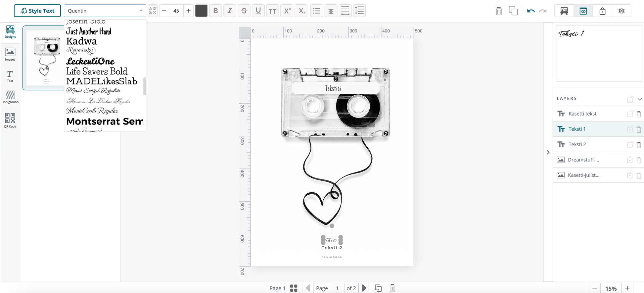This screenshot has height=293, width=644.
Task: Collapse the Layers section chevron
Action: coord(640,99)
